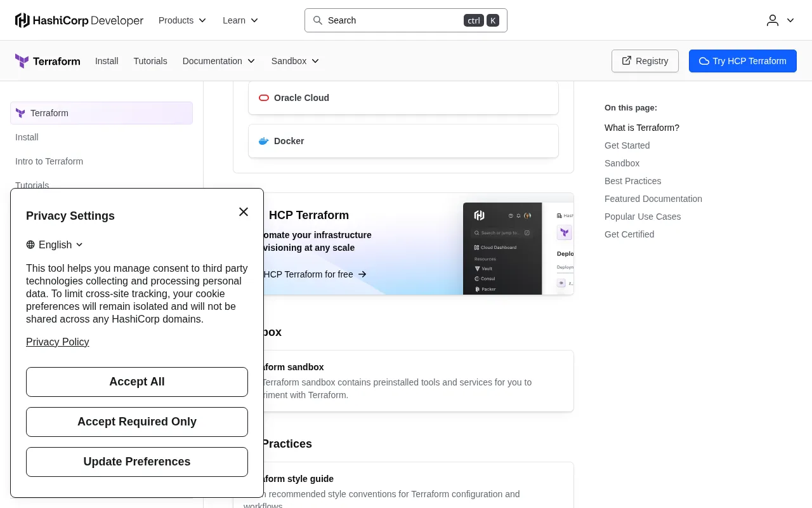Open the Sandbox nav dropdown
This screenshot has width=812, height=508.
296,61
